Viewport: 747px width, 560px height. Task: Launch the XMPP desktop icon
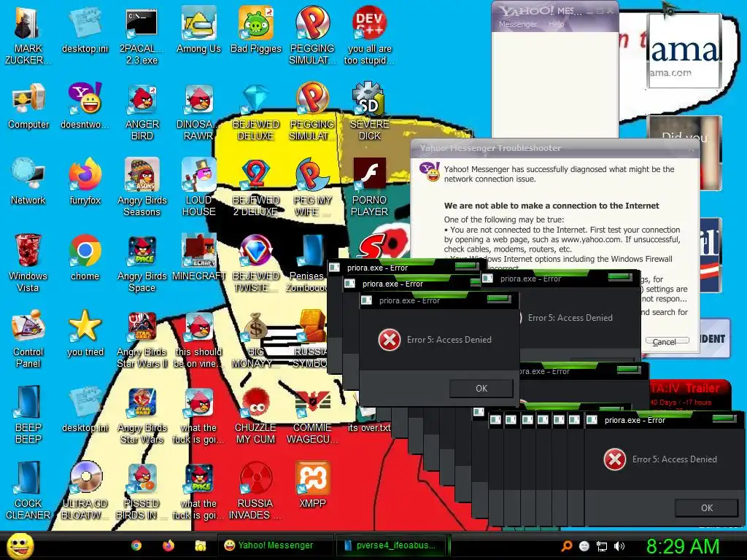pyautogui.click(x=312, y=485)
